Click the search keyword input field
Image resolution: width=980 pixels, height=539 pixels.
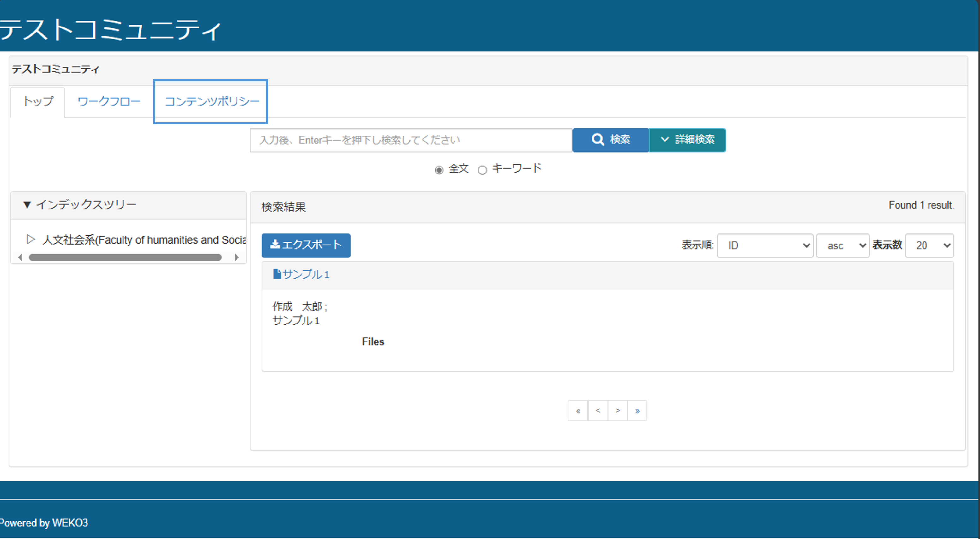411,140
